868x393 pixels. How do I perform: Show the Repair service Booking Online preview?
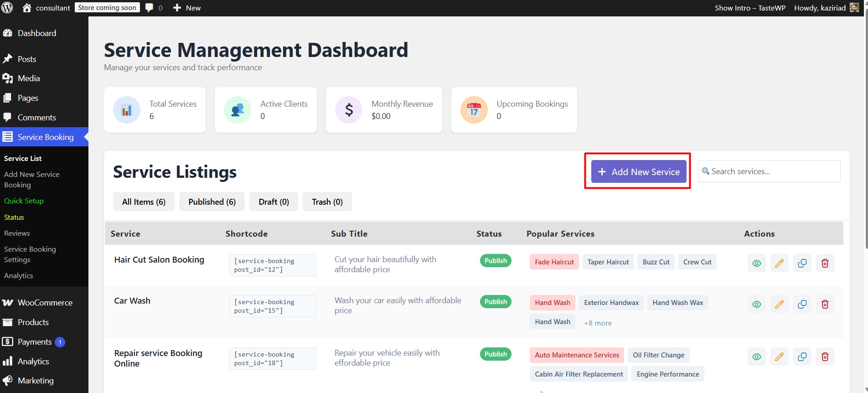pyautogui.click(x=756, y=357)
